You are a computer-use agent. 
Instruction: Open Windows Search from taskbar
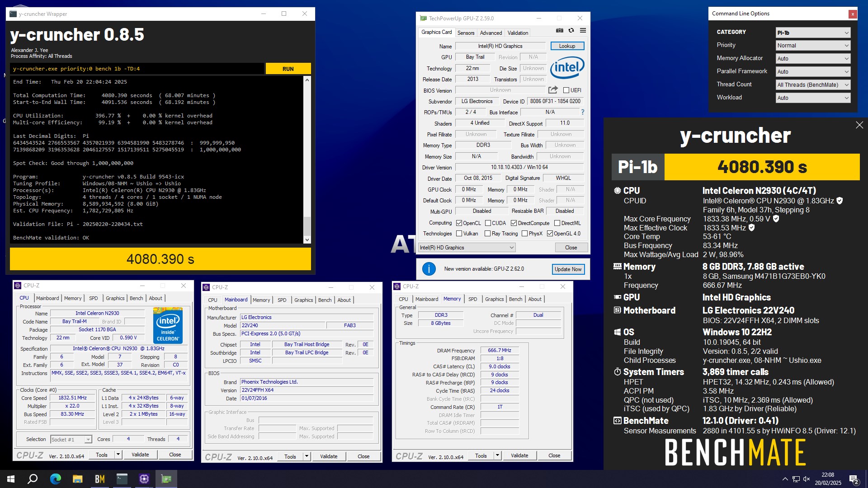(x=33, y=479)
